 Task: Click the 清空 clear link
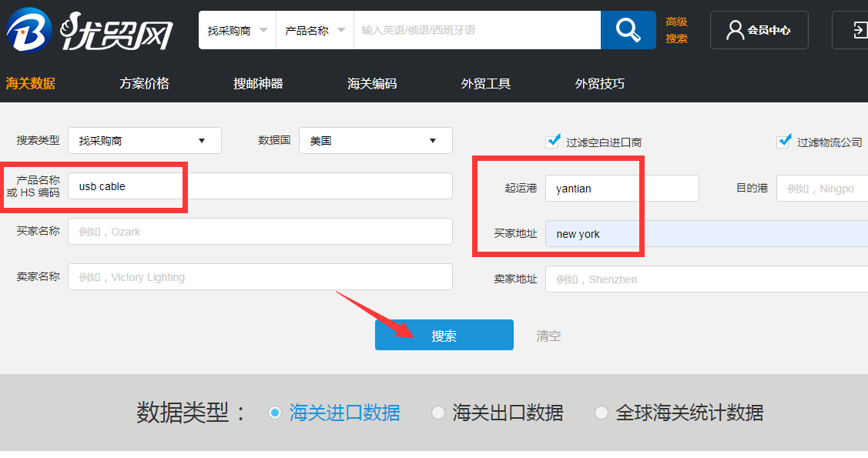pyautogui.click(x=548, y=336)
